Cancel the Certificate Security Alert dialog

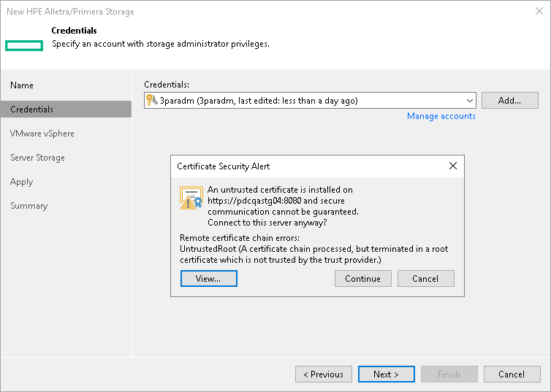pyautogui.click(x=425, y=278)
